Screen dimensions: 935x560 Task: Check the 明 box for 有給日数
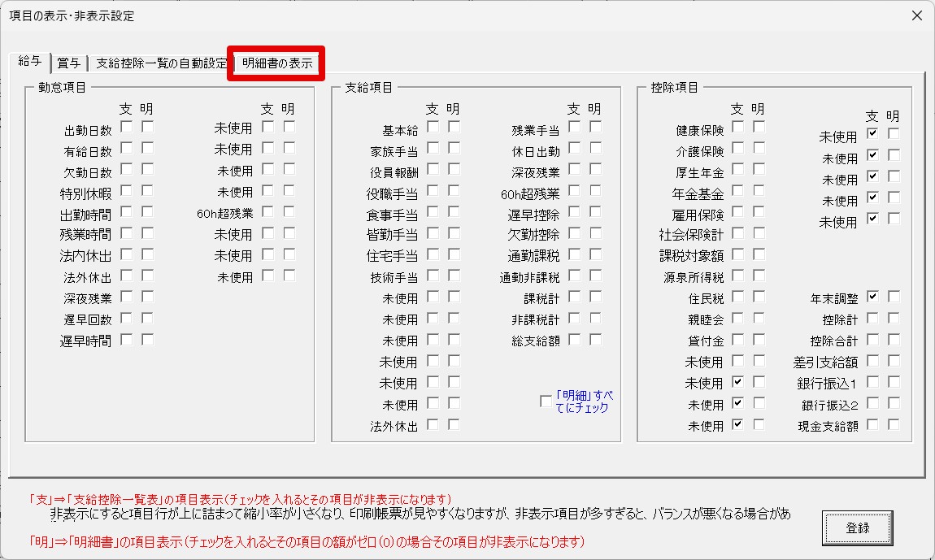click(x=147, y=148)
